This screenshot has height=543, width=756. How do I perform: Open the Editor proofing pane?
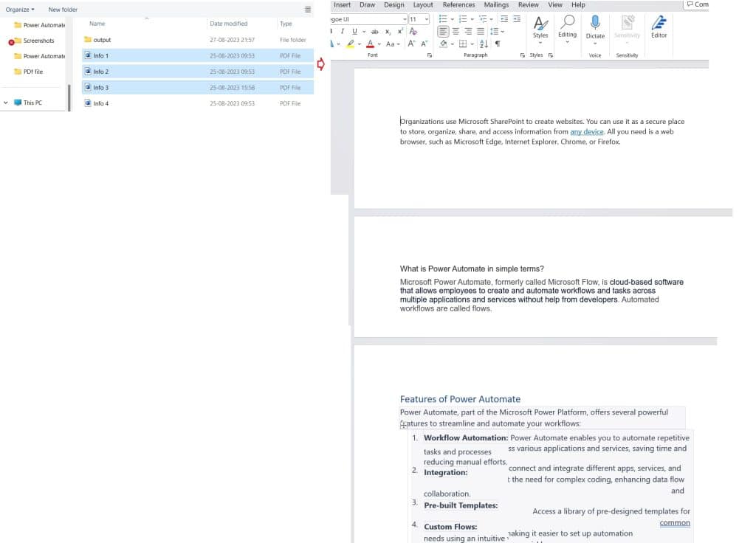click(x=659, y=27)
